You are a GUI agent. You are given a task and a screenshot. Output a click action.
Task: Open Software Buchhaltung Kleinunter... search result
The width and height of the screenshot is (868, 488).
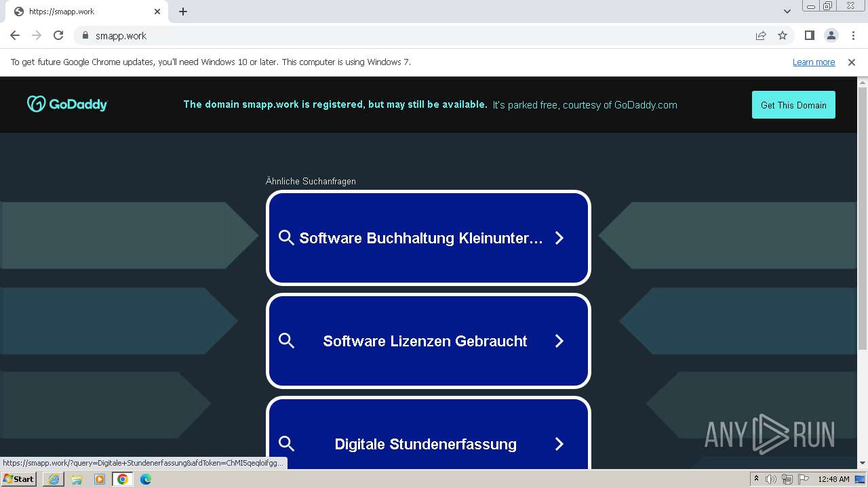[429, 238]
